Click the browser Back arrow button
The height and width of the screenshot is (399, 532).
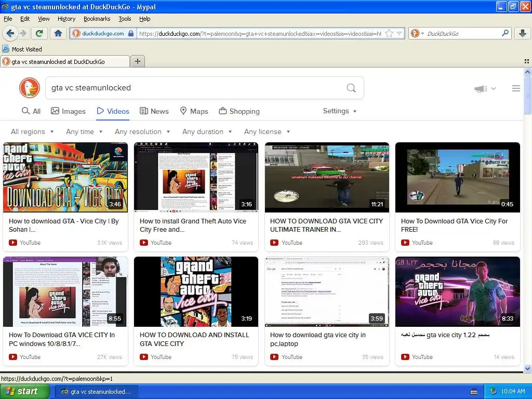point(10,33)
